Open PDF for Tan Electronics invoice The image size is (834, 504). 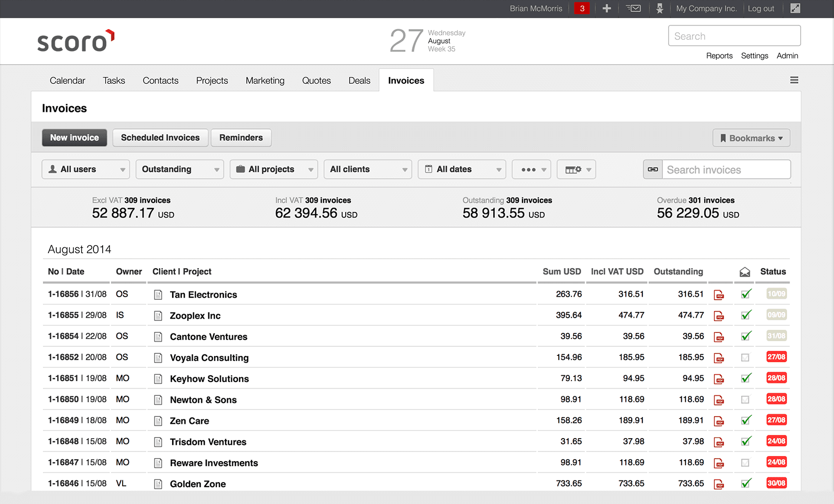(x=719, y=295)
